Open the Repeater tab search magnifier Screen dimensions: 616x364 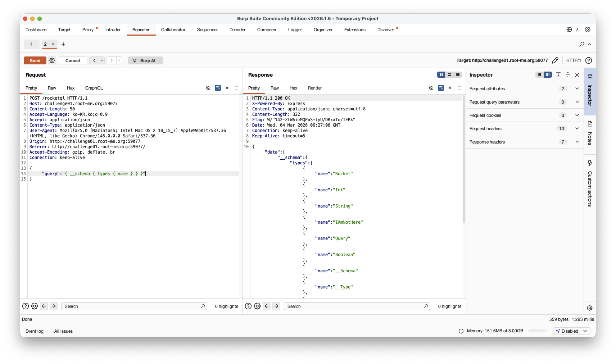click(x=582, y=44)
